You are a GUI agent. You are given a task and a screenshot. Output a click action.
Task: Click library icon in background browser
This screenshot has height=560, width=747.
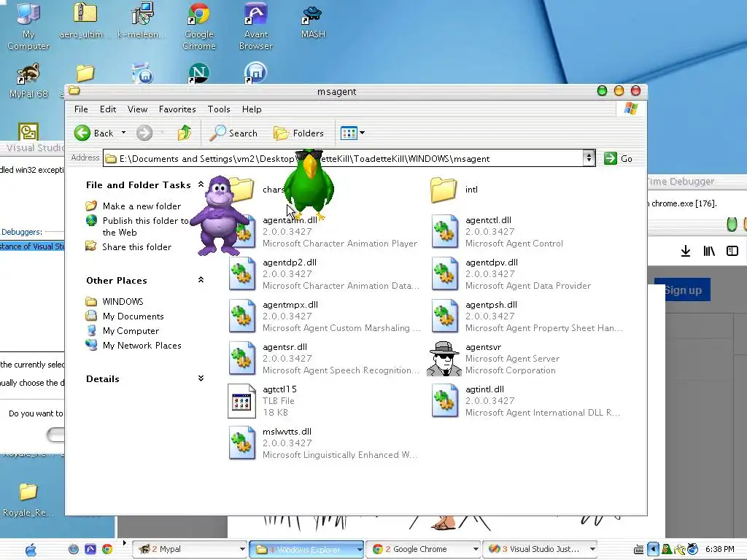coord(709,251)
